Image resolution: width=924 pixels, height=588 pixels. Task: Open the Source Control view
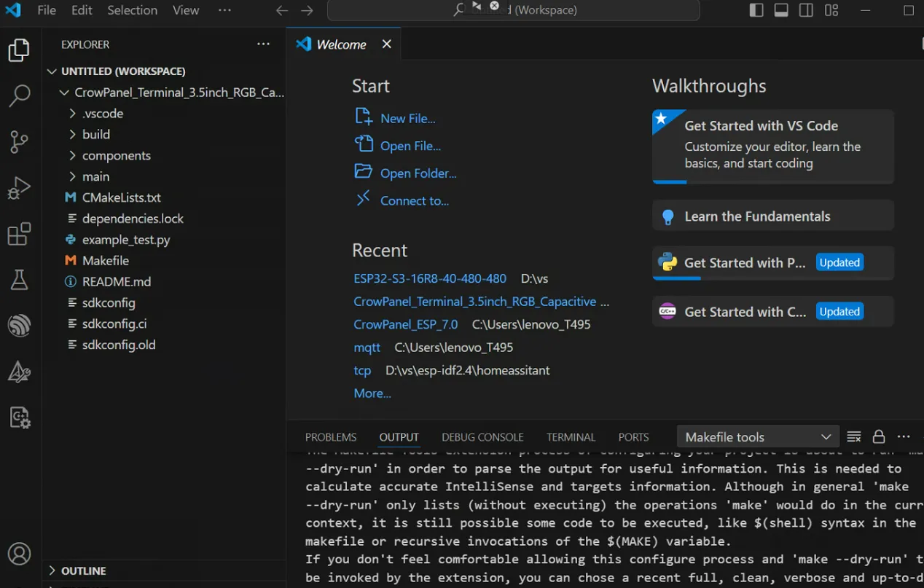click(x=20, y=142)
